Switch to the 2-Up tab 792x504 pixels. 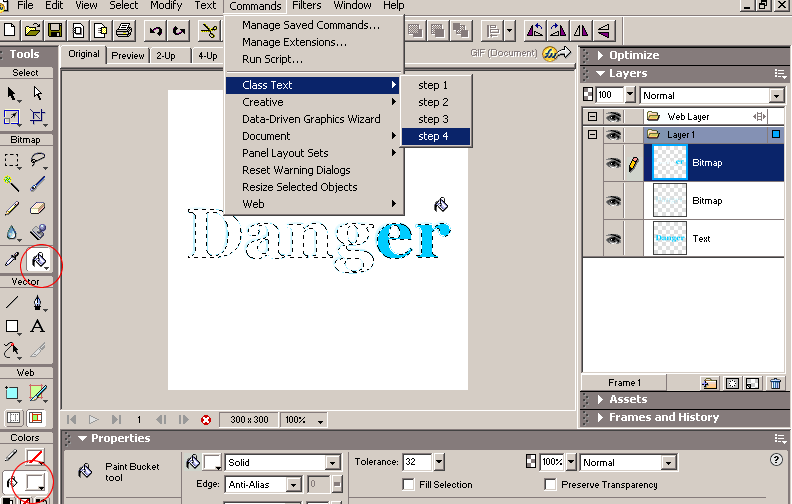[166, 56]
